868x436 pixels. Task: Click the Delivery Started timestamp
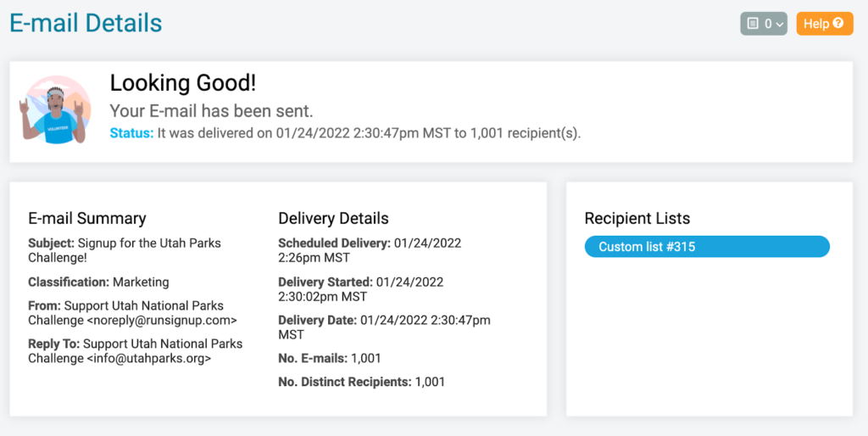[360, 289]
